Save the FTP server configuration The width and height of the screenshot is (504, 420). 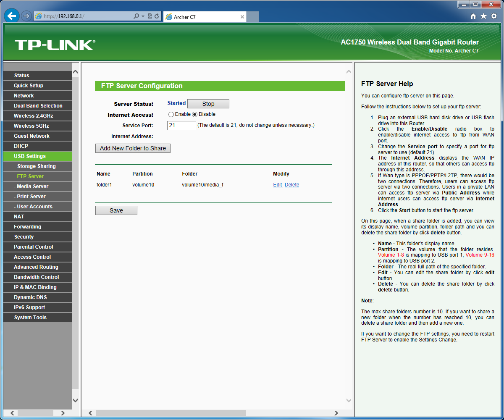tap(116, 210)
